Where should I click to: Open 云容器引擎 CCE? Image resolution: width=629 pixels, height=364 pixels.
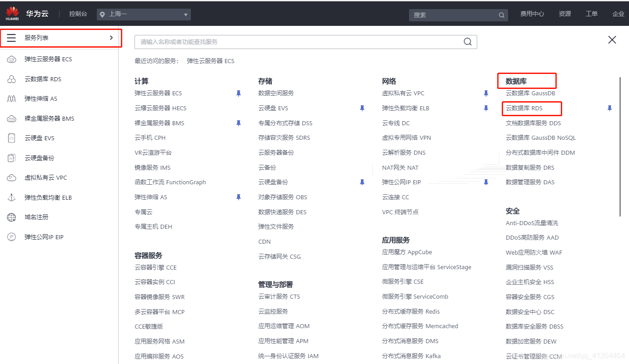point(155,267)
